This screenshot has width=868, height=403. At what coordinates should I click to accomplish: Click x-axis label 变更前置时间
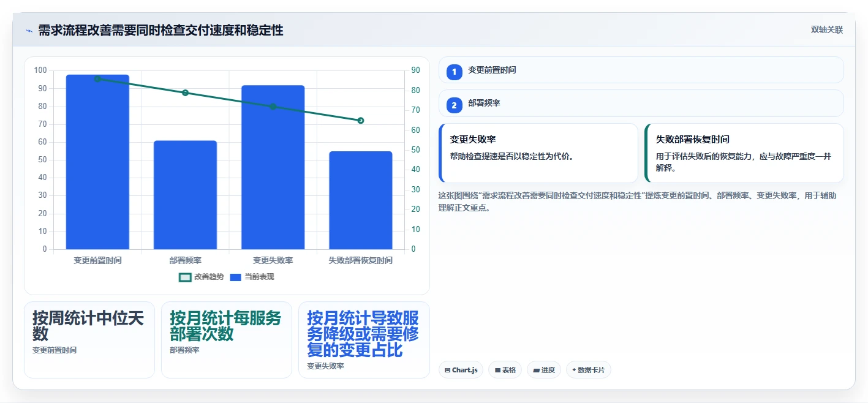pos(97,260)
